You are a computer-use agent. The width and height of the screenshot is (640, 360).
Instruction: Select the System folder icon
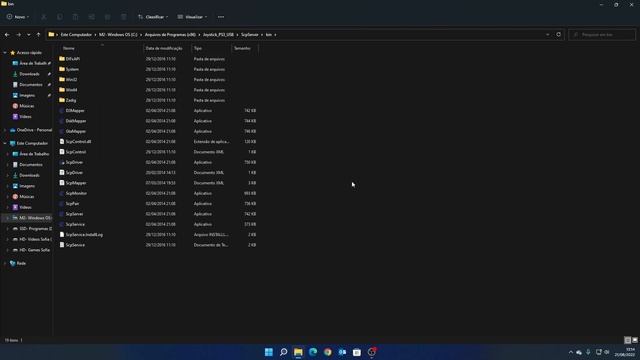click(x=62, y=69)
